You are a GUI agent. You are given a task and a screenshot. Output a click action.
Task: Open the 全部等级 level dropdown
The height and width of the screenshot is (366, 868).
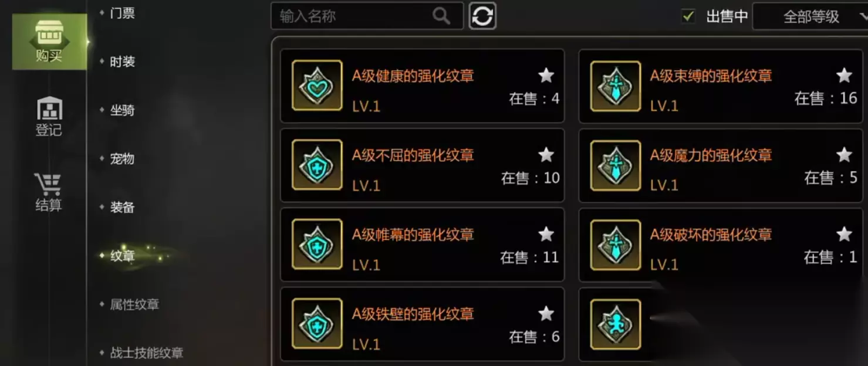point(810,16)
